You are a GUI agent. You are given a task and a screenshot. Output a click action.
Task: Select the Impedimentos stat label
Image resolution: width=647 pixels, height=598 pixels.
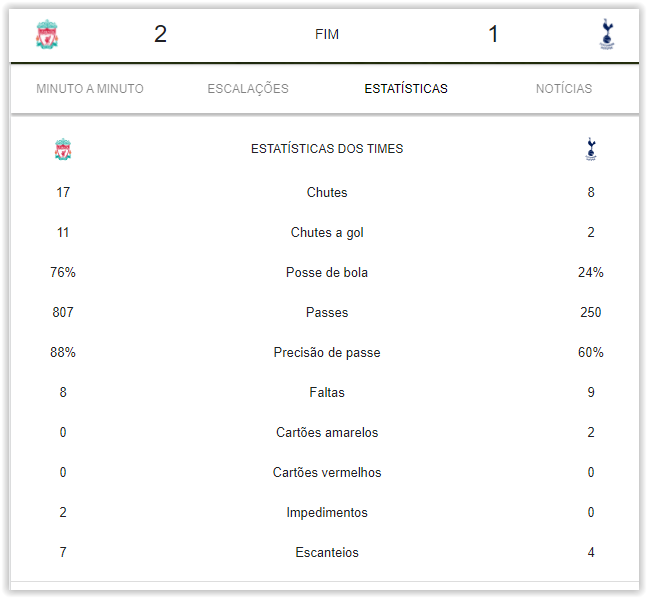click(327, 513)
